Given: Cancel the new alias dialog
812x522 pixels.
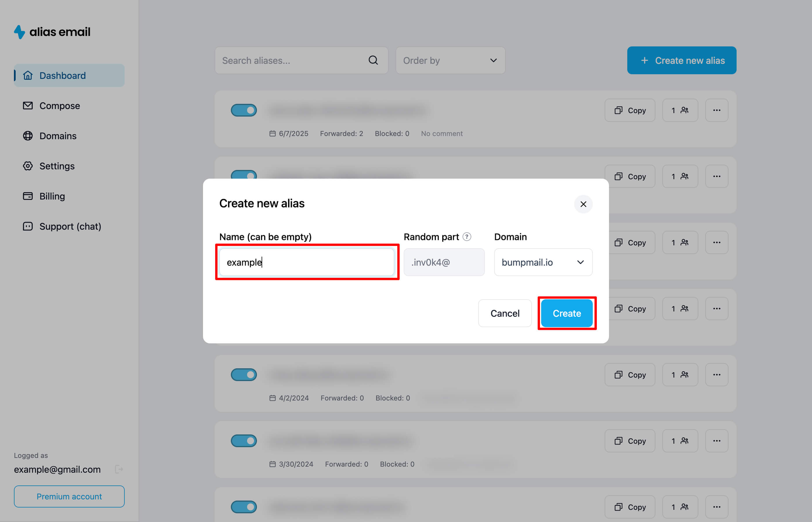Looking at the screenshot, I should [505, 313].
